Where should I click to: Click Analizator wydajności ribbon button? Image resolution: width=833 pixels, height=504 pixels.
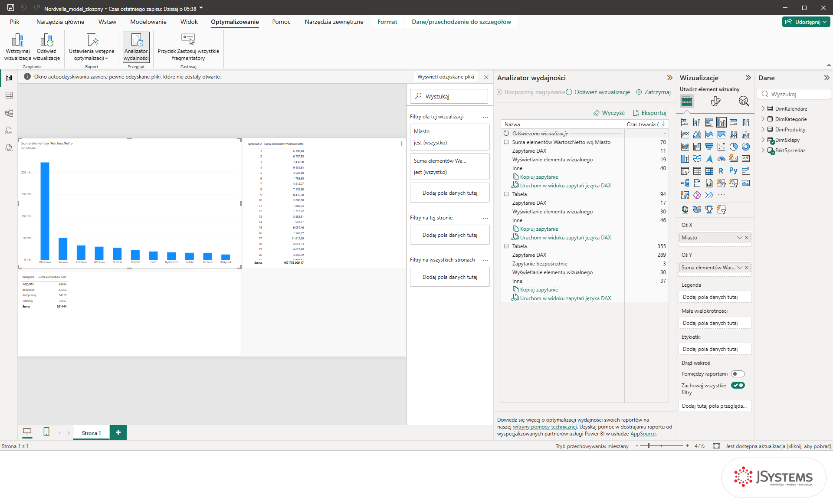(136, 47)
